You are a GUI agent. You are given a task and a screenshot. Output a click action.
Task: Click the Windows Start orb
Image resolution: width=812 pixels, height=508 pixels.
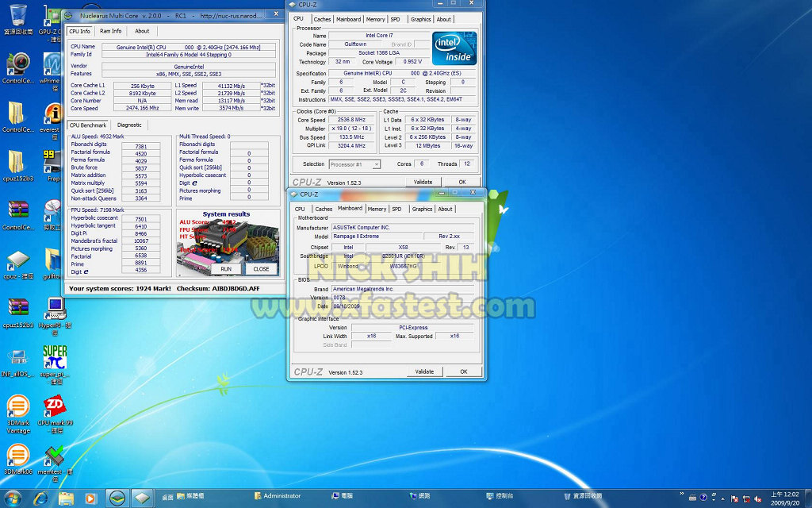(13, 497)
